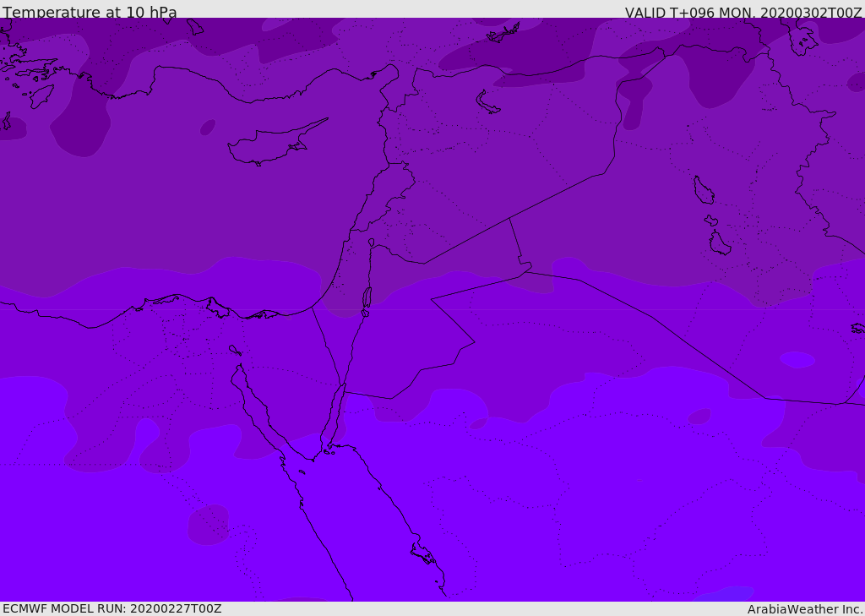Screen dimensions: 865x616
Task: Click the Rhodes island outline at upper left
Action: click(x=41, y=95)
